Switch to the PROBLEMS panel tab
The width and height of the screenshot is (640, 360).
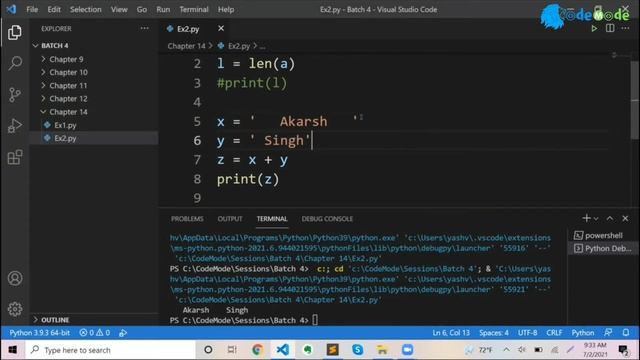(187, 219)
